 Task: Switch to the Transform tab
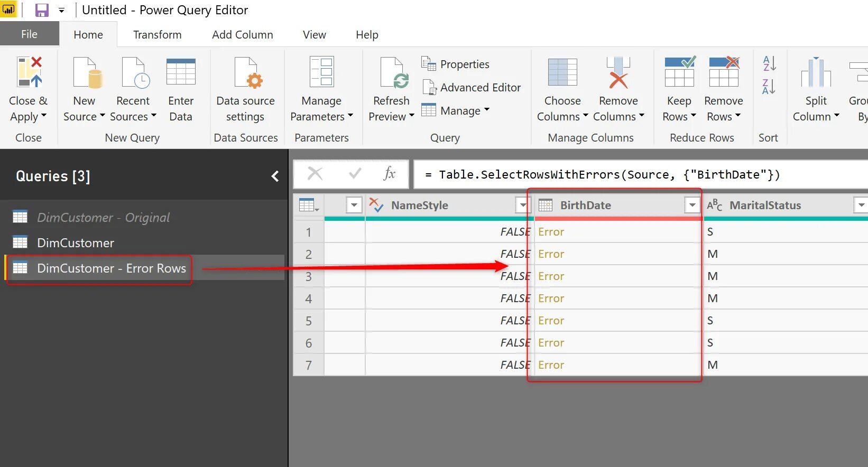(x=157, y=34)
